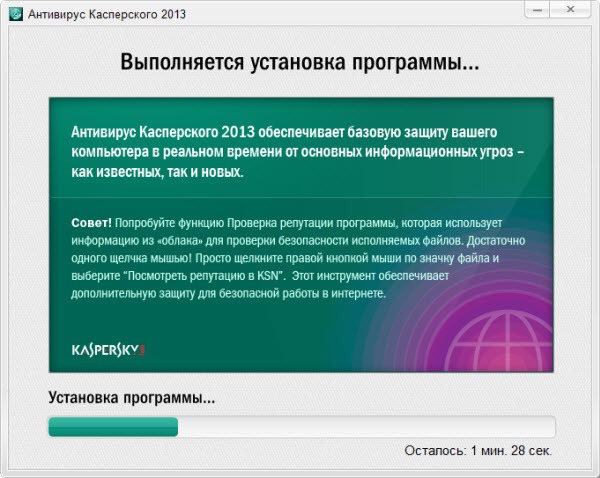Click remaining time "Осталось: 1 мин. 28 сек."
This screenshot has width=600, height=478.
[478, 450]
